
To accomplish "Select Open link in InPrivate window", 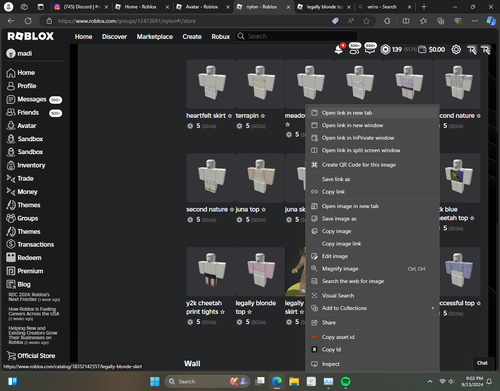I will 372,138.
